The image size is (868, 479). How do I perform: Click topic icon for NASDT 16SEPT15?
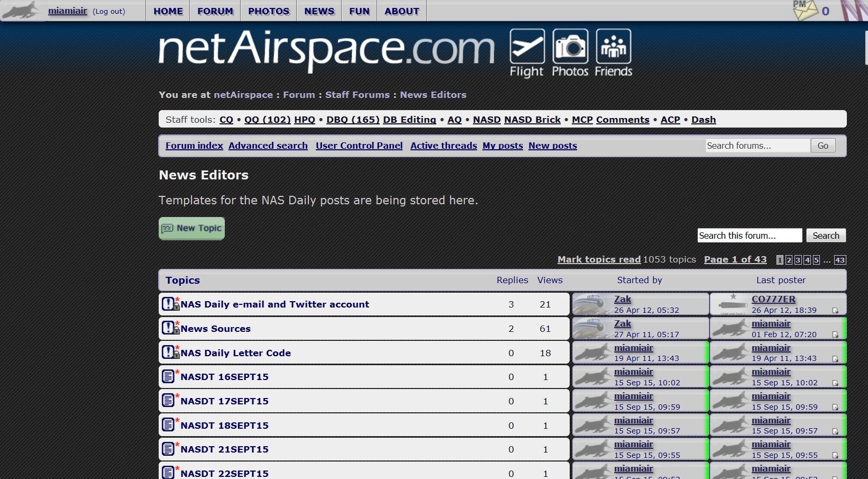[x=170, y=376]
